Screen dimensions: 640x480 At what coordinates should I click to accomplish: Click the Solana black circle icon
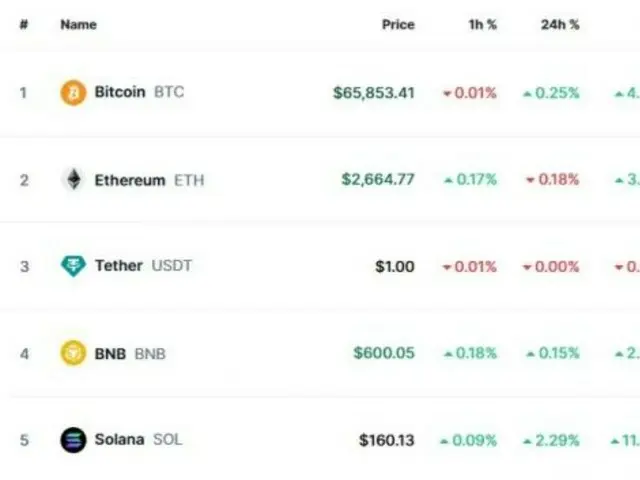(73, 439)
